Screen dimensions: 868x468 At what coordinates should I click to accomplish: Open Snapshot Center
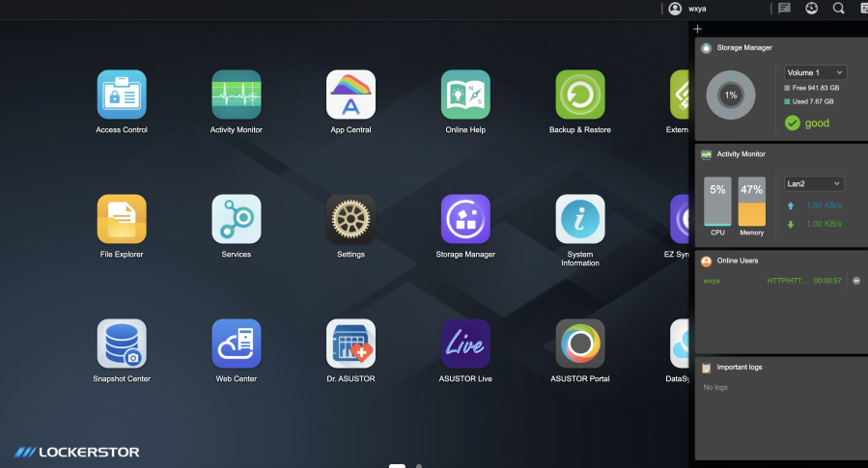tap(122, 344)
